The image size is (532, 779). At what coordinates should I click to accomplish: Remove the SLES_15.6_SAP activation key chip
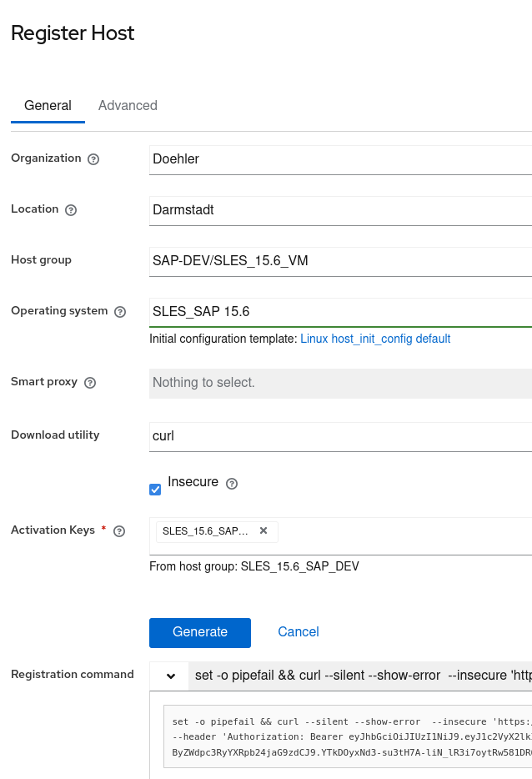coord(263,530)
